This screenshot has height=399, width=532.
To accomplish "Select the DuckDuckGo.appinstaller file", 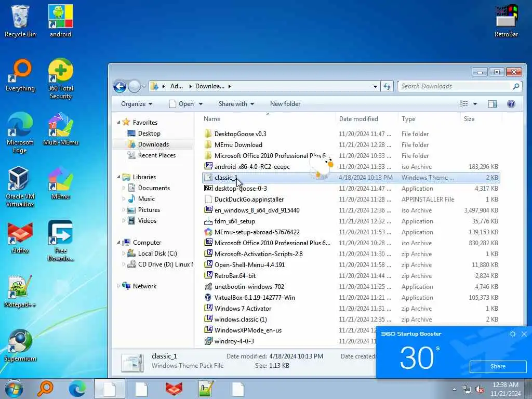I will click(x=351, y=199).
